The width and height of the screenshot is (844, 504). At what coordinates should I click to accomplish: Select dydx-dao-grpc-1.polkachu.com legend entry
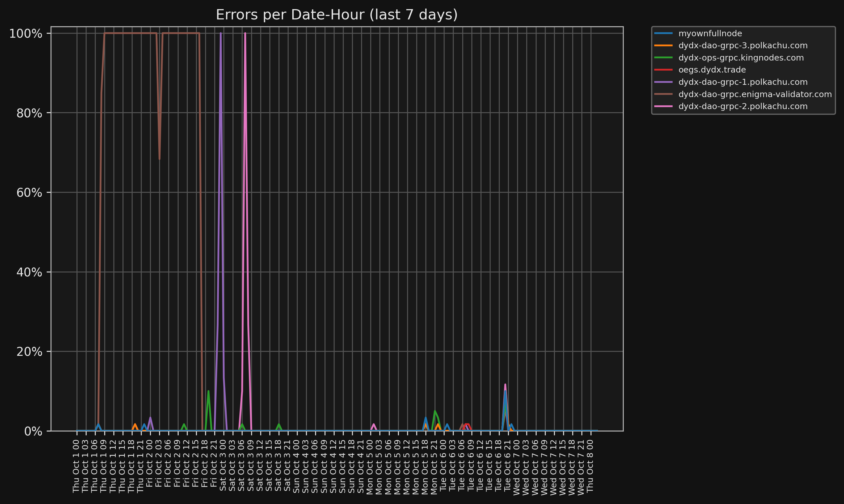(x=743, y=82)
